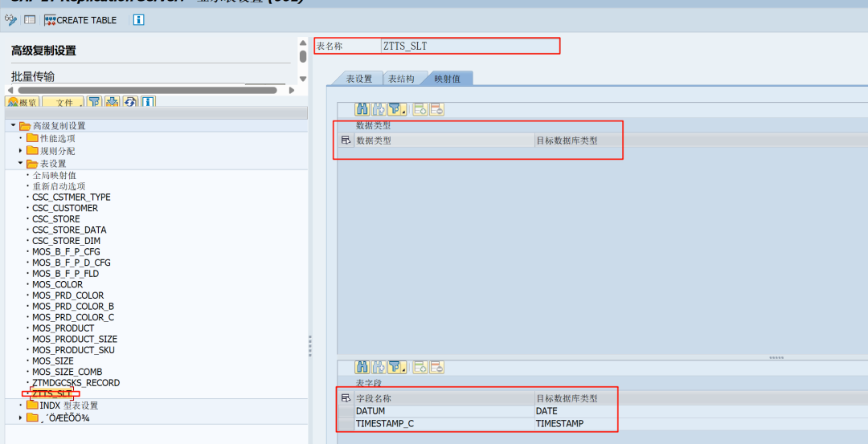Collapse the 表设置 folder arrow

click(20, 164)
